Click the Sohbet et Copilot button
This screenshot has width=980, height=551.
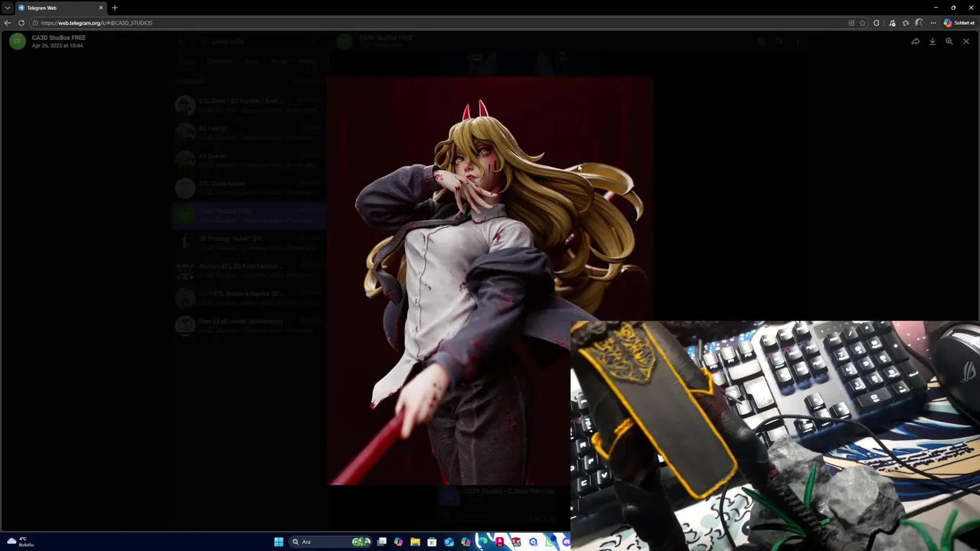point(959,23)
